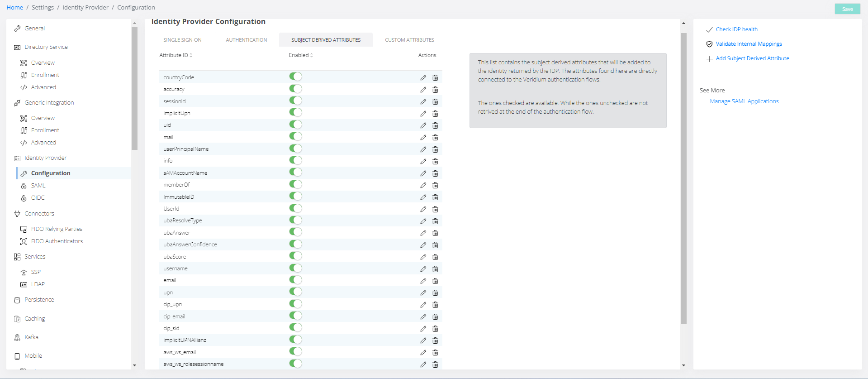Image resolution: width=868 pixels, height=379 pixels.
Task: Click the edit pencil for countryCode
Action: [x=423, y=78]
